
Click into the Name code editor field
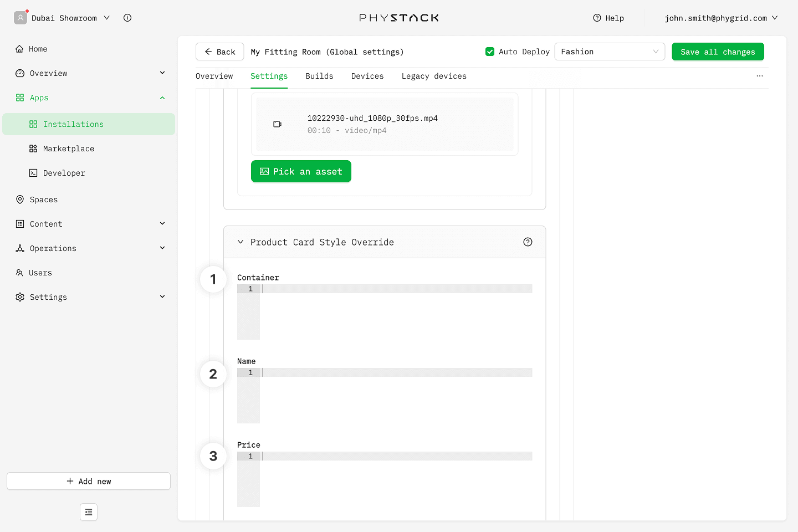tap(385, 396)
